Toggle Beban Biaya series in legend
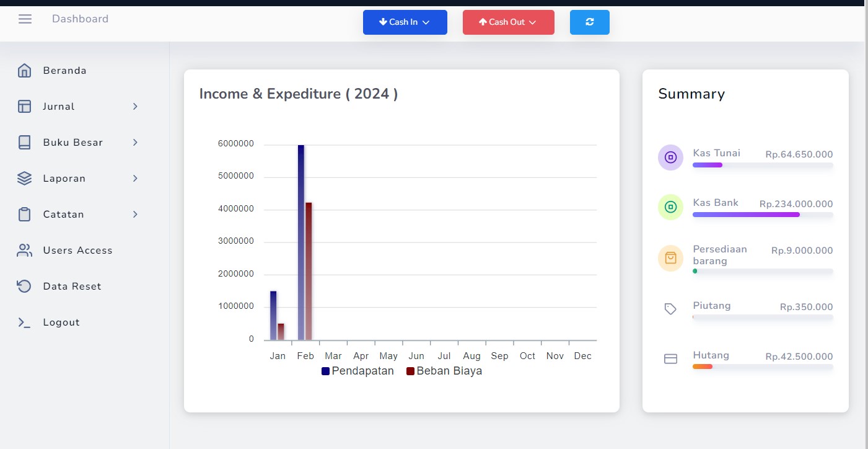 pos(444,371)
